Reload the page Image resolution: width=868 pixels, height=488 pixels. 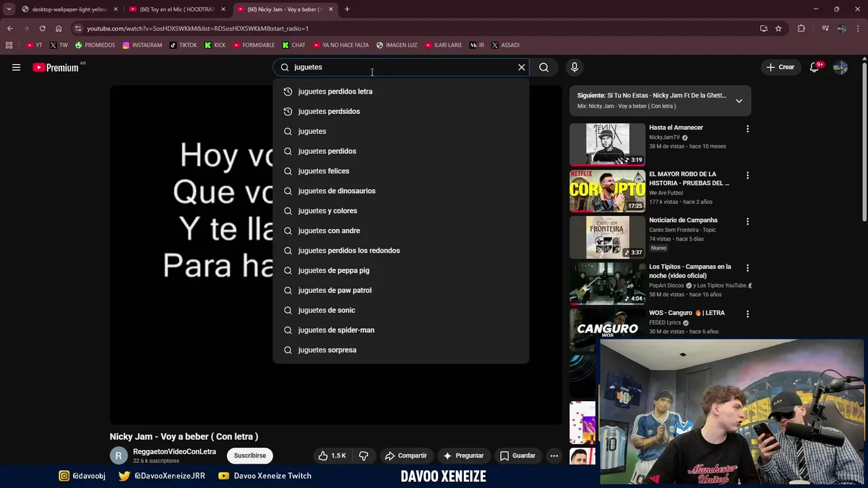[x=42, y=28]
